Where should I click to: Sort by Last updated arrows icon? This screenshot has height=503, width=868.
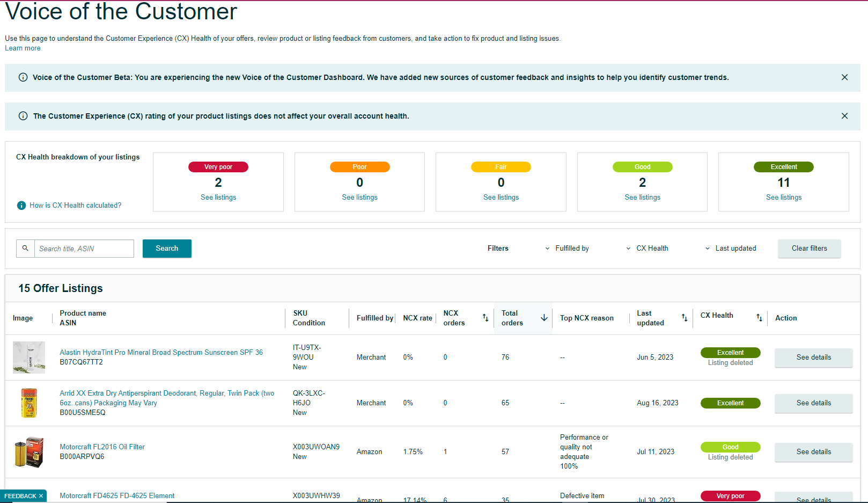tap(685, 318)
